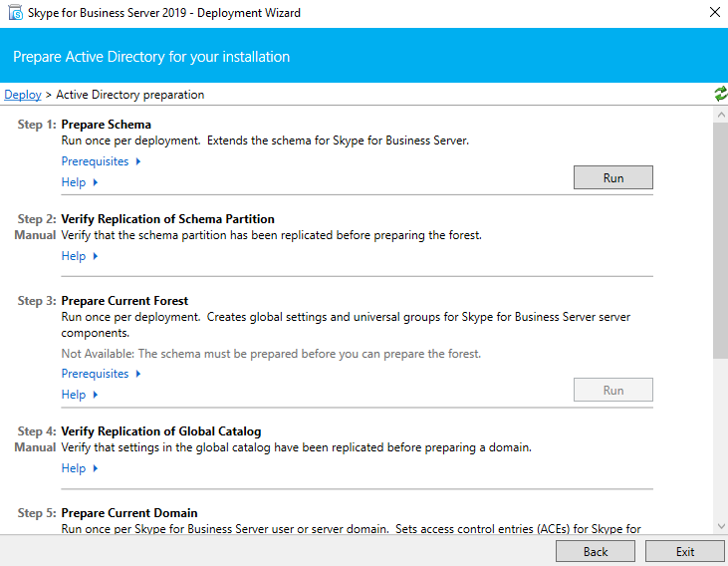728x566 pixels.
Task: Open Prerequisites link text in Step 3
Action: (95, 374)
